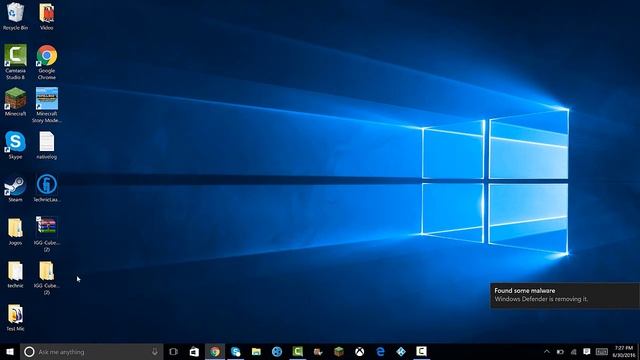Switch to Skype in the taskbar
640x360 pixels.
coord(236,351)
